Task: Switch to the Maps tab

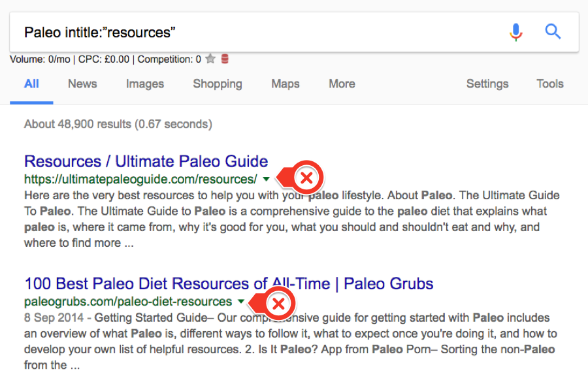Action: click(x=286, y=84)
